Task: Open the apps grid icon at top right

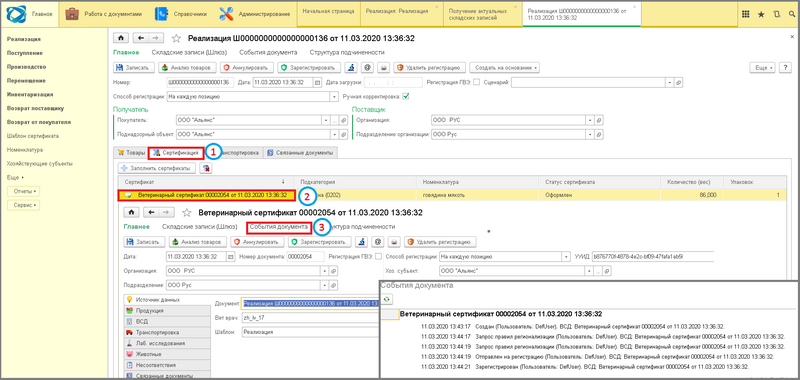Action: tap(745, 14)
